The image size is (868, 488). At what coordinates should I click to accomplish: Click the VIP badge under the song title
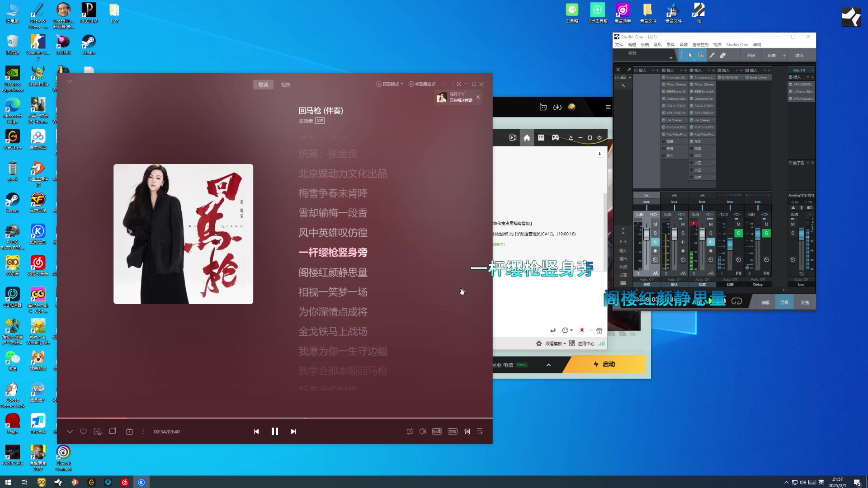(320, 121)
